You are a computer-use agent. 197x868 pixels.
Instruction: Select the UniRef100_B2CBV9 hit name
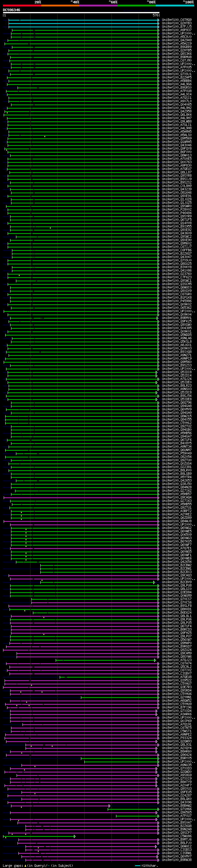pos(177,582)
